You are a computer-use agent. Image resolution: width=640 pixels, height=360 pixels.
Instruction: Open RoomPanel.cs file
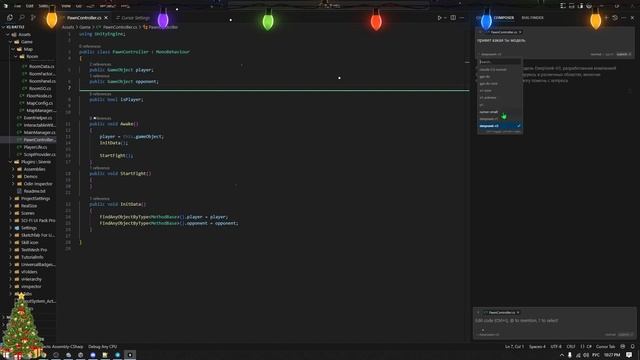(x=42, y=81)
